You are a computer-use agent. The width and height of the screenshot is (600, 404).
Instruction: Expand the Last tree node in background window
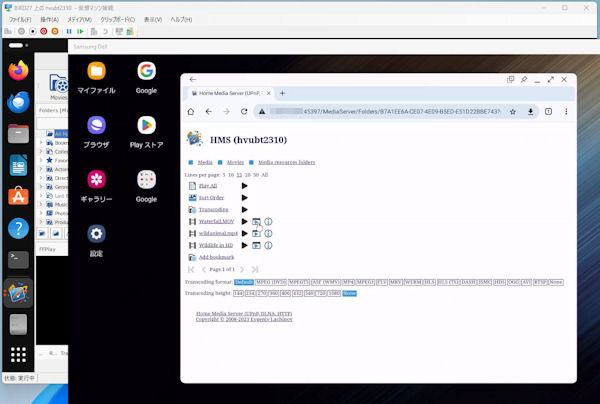point(41,195)
